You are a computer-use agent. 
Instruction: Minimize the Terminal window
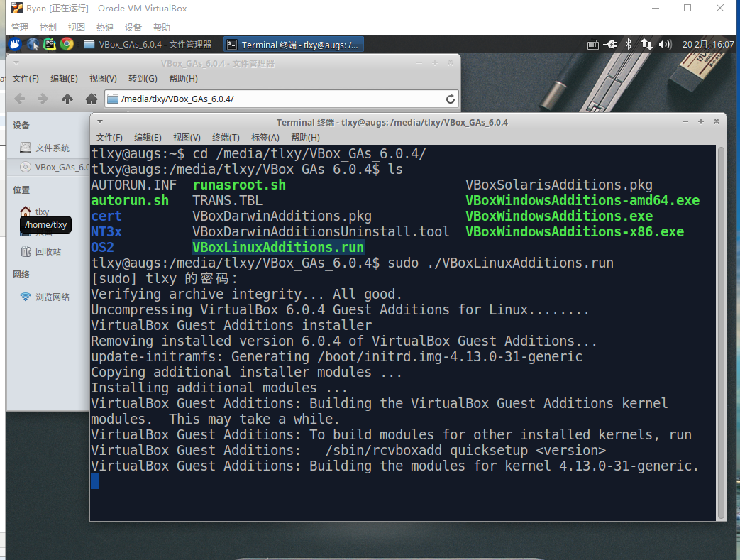tap(685, 122)
